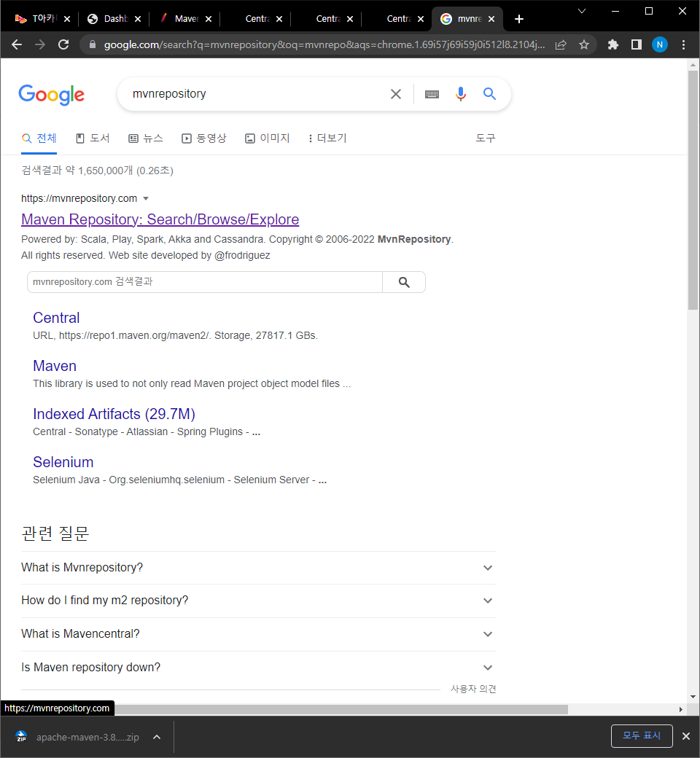Switch to the 전체 results tab
700x758 pixels.
pyautogui.click(x=39, y=138)
